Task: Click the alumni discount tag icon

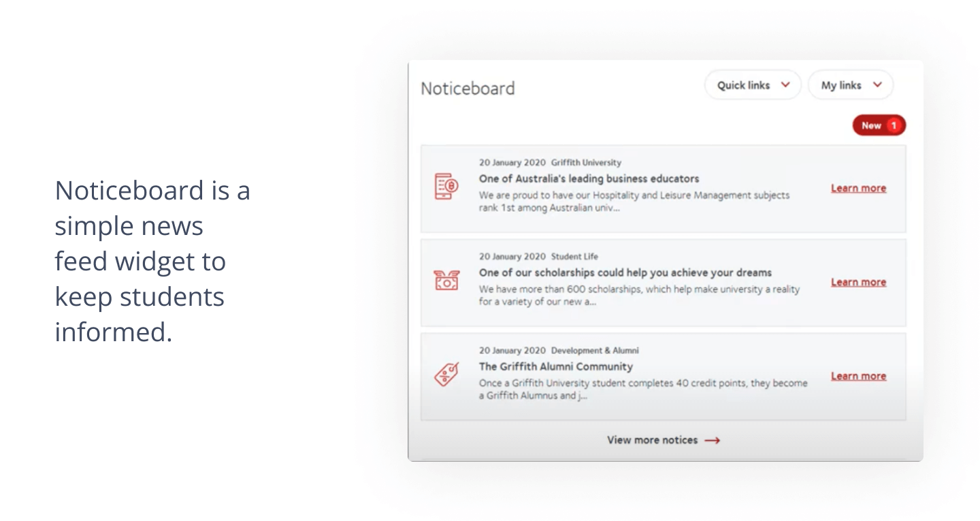Action: pos(446,375)
